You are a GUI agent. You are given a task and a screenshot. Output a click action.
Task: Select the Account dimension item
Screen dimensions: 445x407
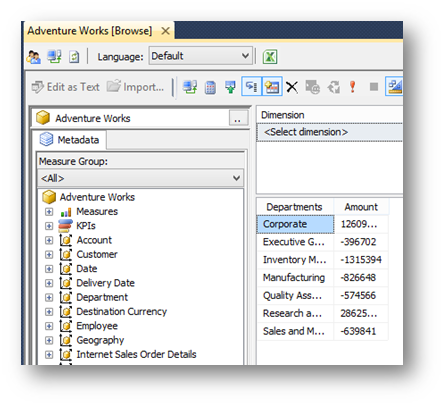click(x=94, y=240)
